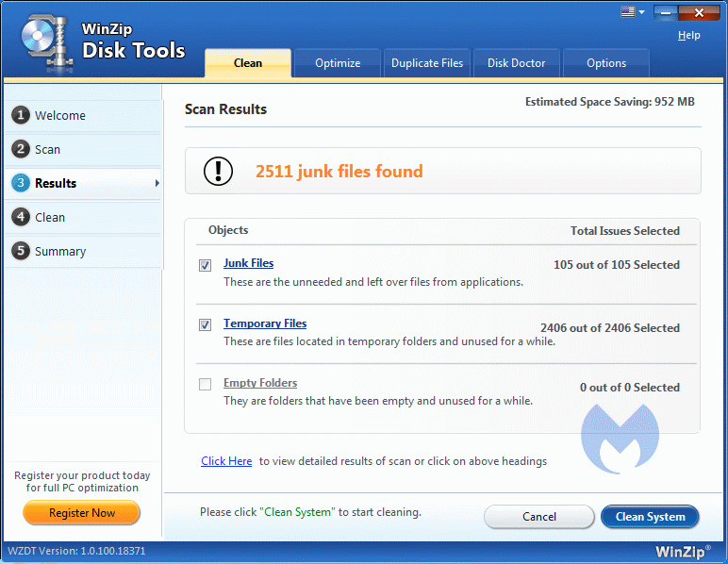Screen dimensions: 728x564
Task: Open the Disk Doctor tab
Action: [x=516, y=63]
